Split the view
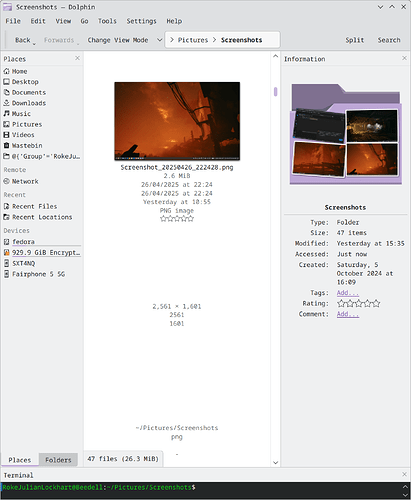411x500 pixels. click(355, 40)
